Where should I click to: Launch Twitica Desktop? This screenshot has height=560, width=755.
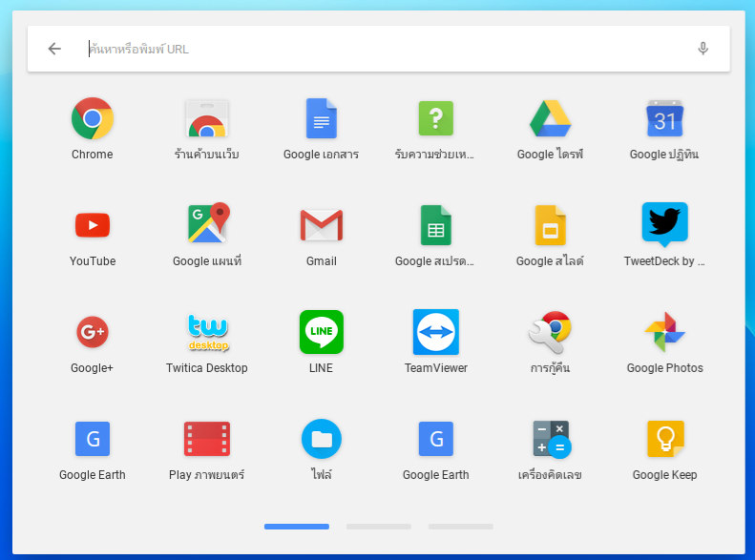coord(207,332)
